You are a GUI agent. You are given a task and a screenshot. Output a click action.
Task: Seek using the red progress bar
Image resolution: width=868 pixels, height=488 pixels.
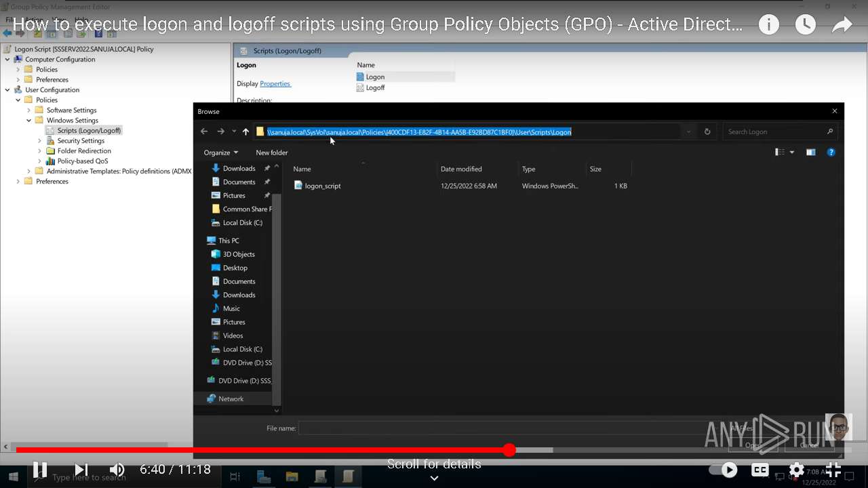[x=434, y=450]
